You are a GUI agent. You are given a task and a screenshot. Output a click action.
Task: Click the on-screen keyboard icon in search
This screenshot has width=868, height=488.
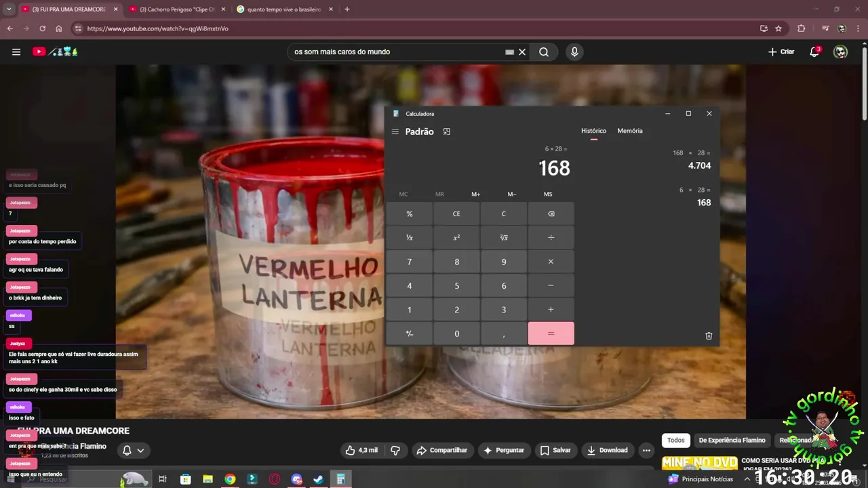tap(509, 52)
